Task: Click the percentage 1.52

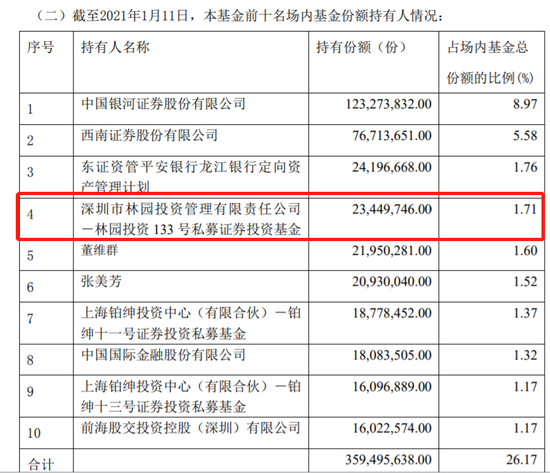Action: (x=525, y=282)
